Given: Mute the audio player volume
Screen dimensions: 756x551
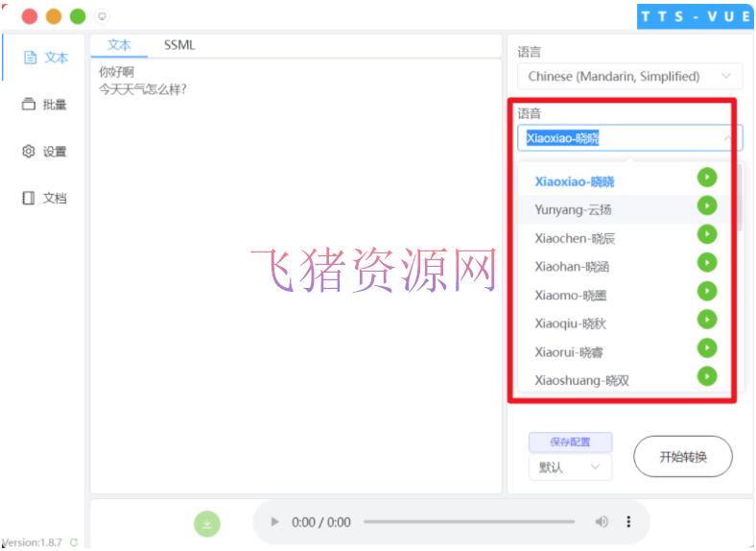Looking at the screenshot, I should pos(602,522).
